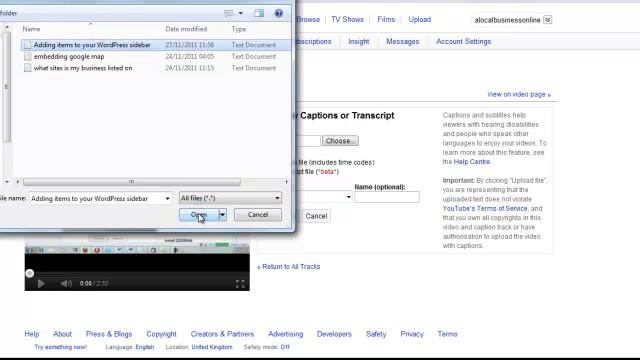Click file icon beside 'embedding google map'
The width and height of the screenshot is (640, 360).
(27, 56)
